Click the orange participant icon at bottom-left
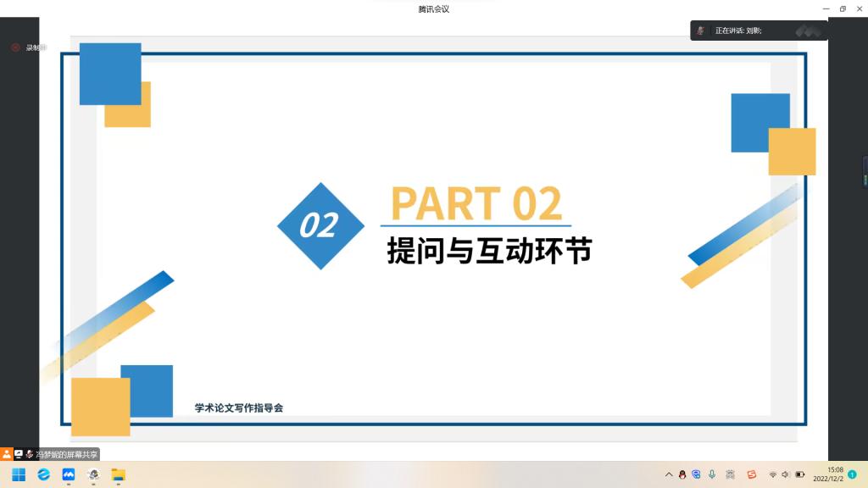The image size is (868, 488). point(7,454)
